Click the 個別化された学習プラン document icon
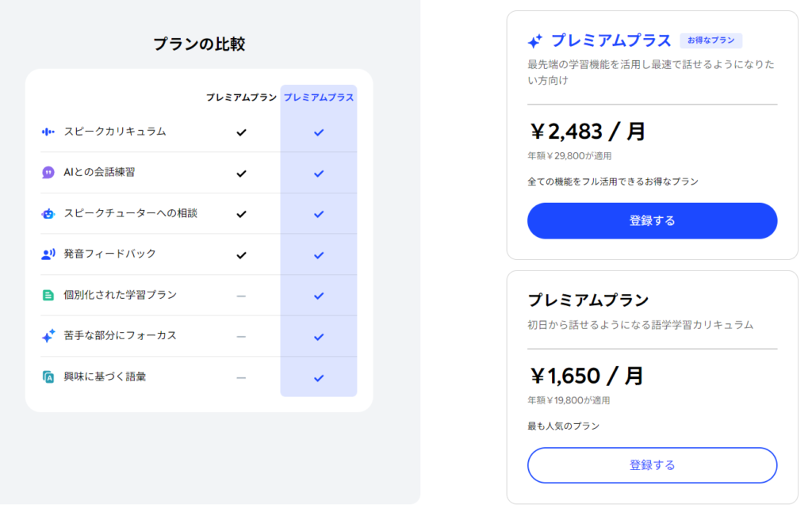Screen dimensions: 812x516 point(48,295)
